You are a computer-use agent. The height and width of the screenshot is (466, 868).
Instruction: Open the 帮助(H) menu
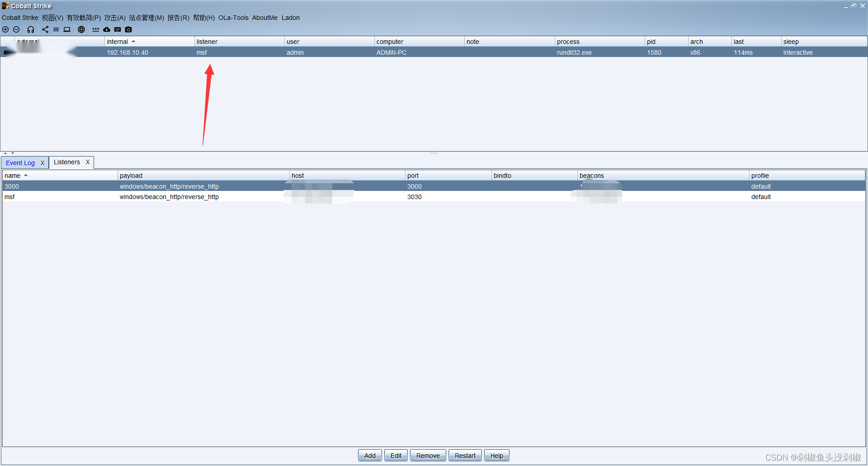204,18
